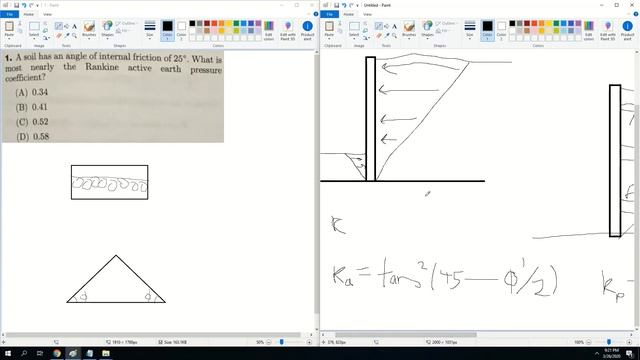The image size is (640, 360).
Task: Expand Rotate dropdown in right Paint window
Action: tap(366, 38)
